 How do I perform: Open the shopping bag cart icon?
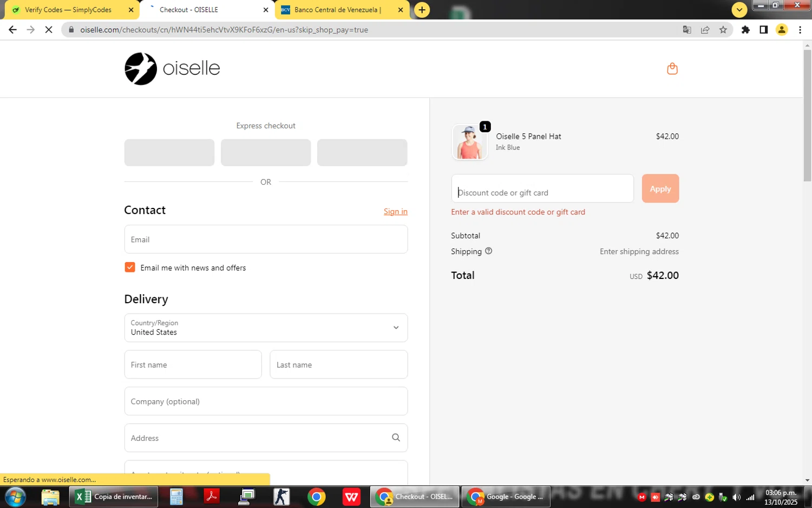pos(672,69)
